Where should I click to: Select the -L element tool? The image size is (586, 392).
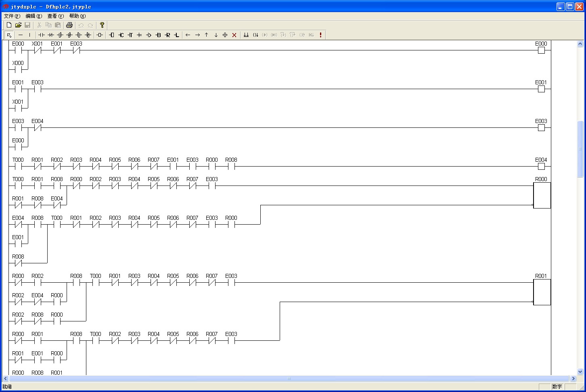click(x=176, y=35)
